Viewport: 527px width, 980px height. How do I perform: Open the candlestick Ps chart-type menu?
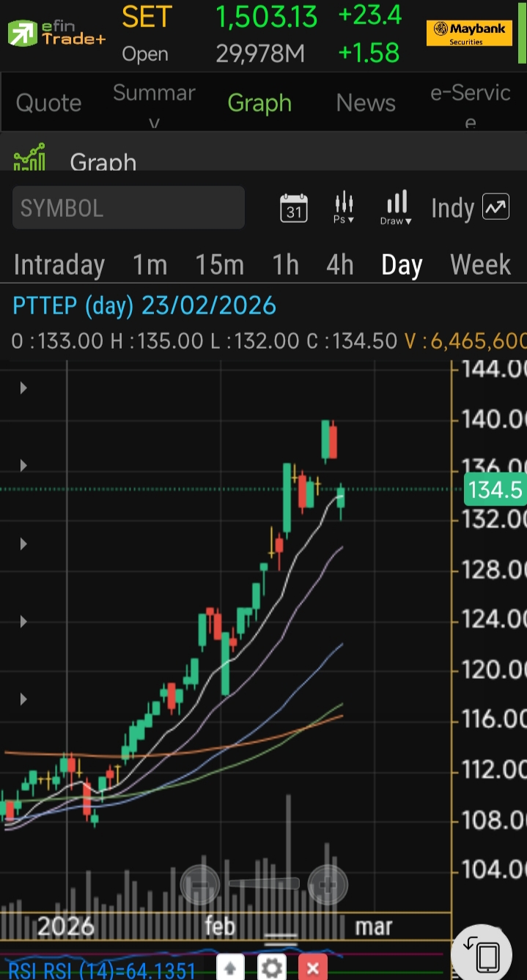tap(344, 208)
